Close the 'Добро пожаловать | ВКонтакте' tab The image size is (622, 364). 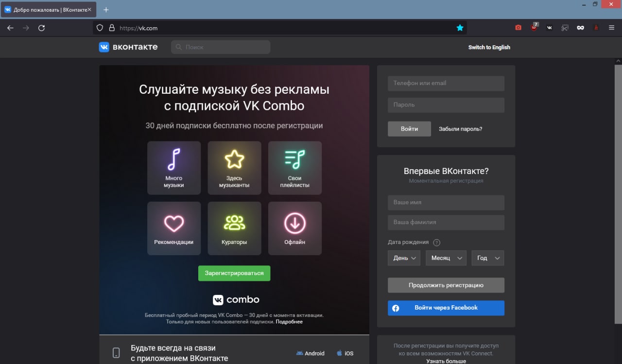(x=89, y=10)
